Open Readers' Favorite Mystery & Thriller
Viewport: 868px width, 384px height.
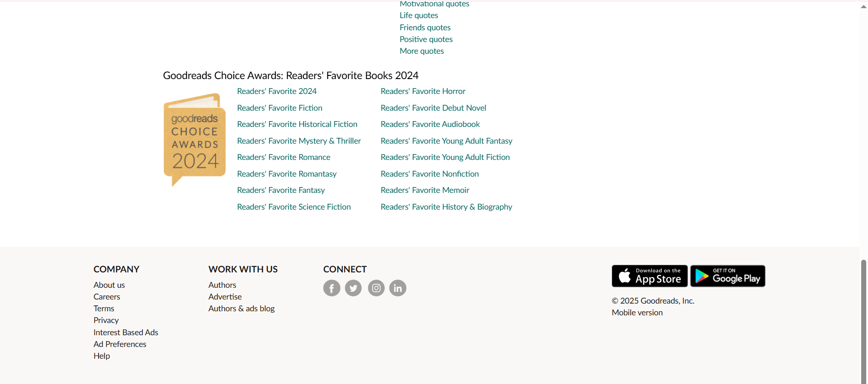coord(299,141)
